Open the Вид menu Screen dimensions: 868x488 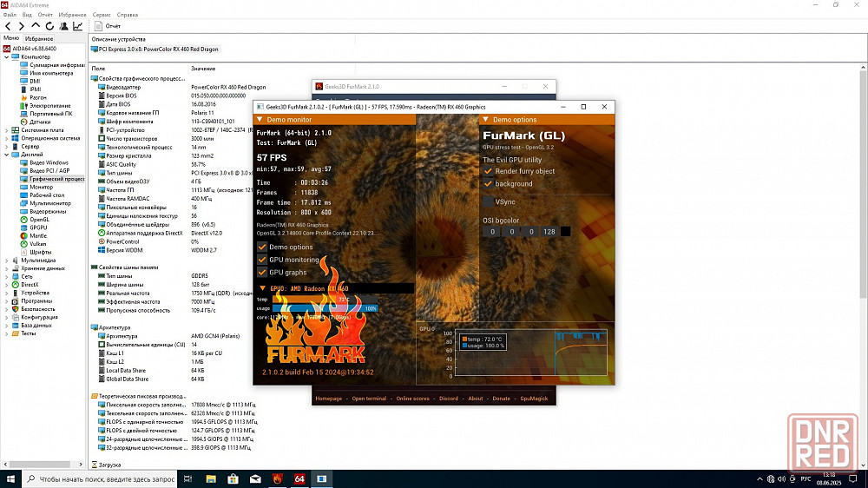27,15
